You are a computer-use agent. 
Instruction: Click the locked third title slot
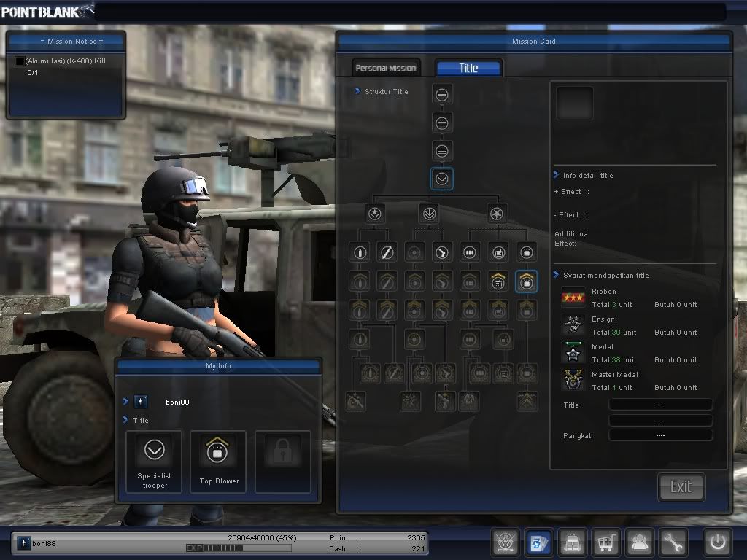click(x=283, y=462)
